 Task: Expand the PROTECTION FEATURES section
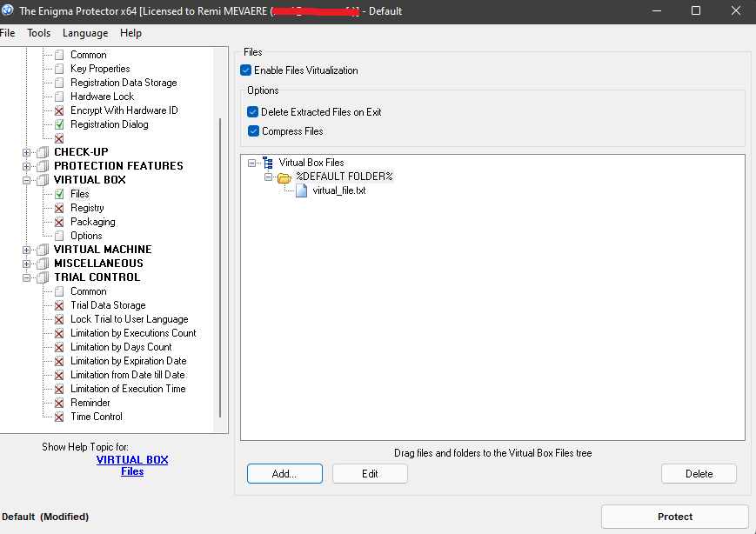click(x=27, y=166)
